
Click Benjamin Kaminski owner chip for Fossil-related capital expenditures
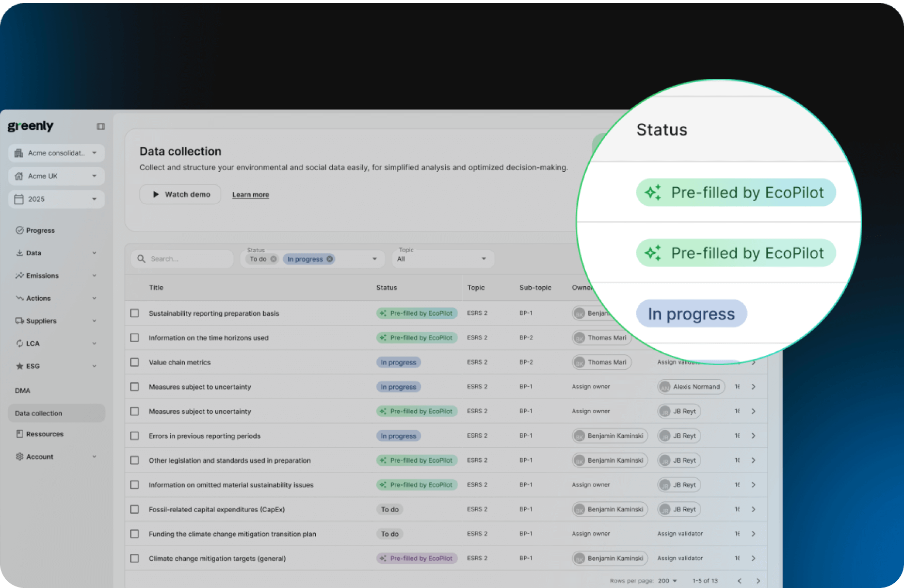(x=609, y=509)
